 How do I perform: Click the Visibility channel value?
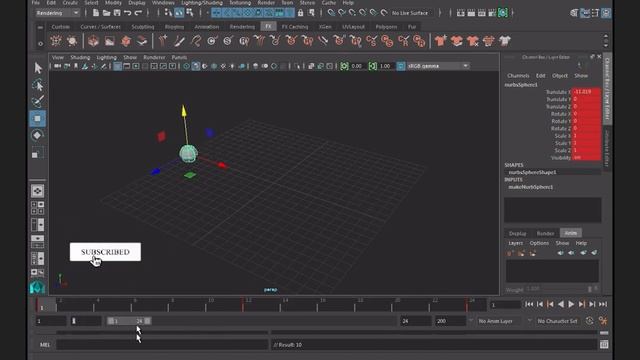click(x=586, y=158)
